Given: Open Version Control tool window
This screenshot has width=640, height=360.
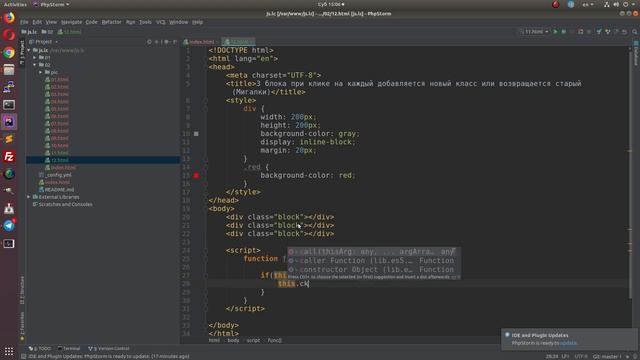Looking at the screenshot, I should pyautogui.click(x=109, y=349).
